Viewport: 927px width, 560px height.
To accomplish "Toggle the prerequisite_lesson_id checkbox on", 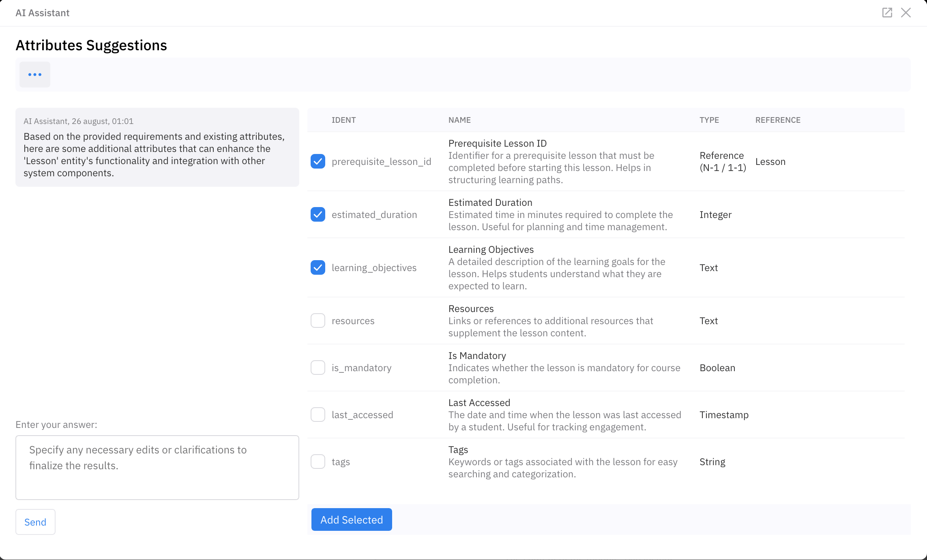I will click(x=318, y=162).
